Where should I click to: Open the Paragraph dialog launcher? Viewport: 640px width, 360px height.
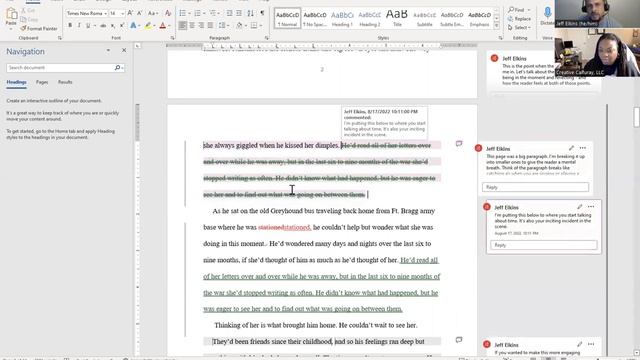click(267, 38)
